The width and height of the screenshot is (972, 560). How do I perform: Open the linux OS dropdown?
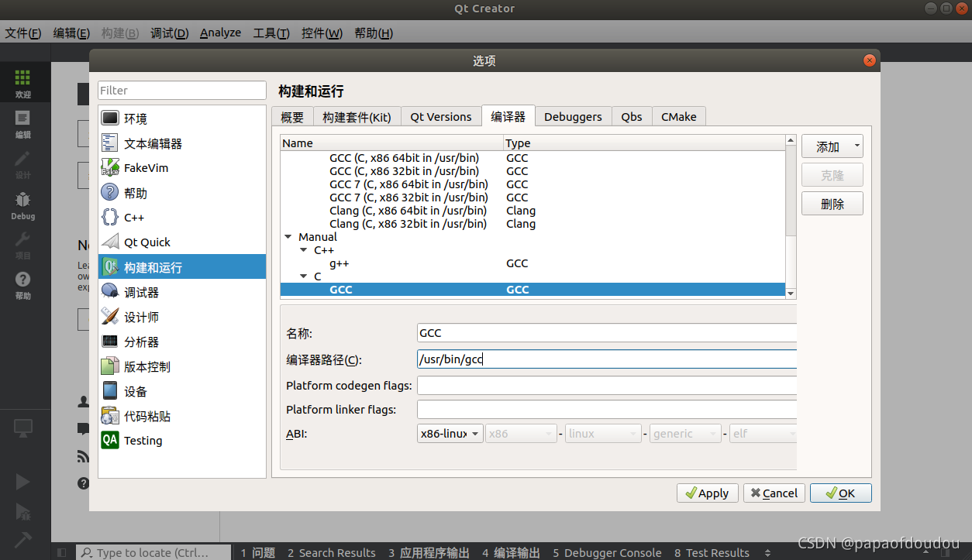pos(603,434)
